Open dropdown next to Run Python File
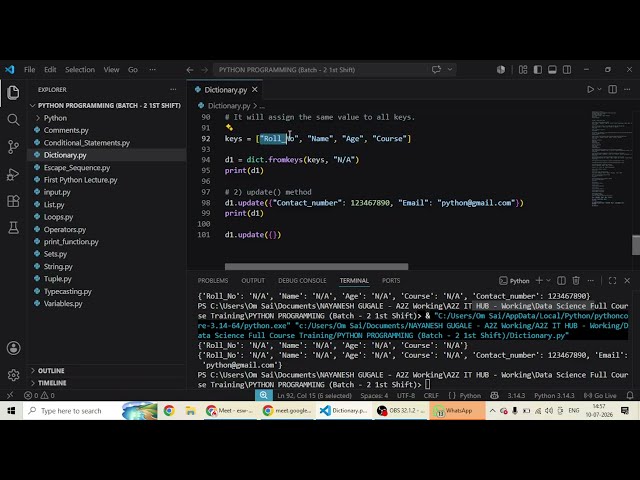This screenshot has width=640, height=480. pyautogui.click(x=599, y=89)
